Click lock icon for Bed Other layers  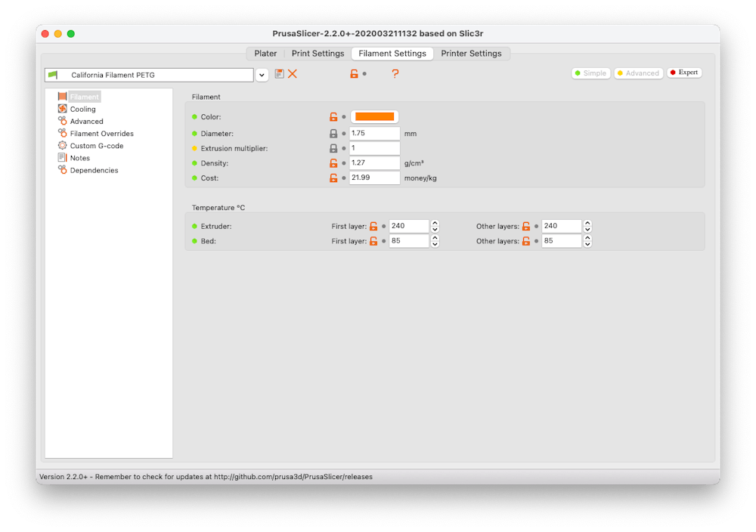(x=526, y=241)
